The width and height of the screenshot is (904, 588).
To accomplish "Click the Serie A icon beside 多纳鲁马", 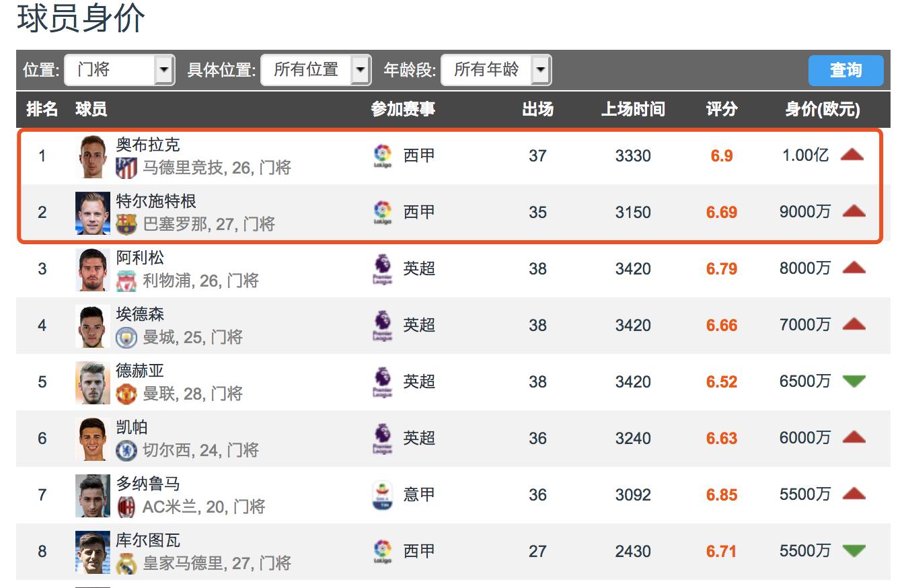I will 381,494.
